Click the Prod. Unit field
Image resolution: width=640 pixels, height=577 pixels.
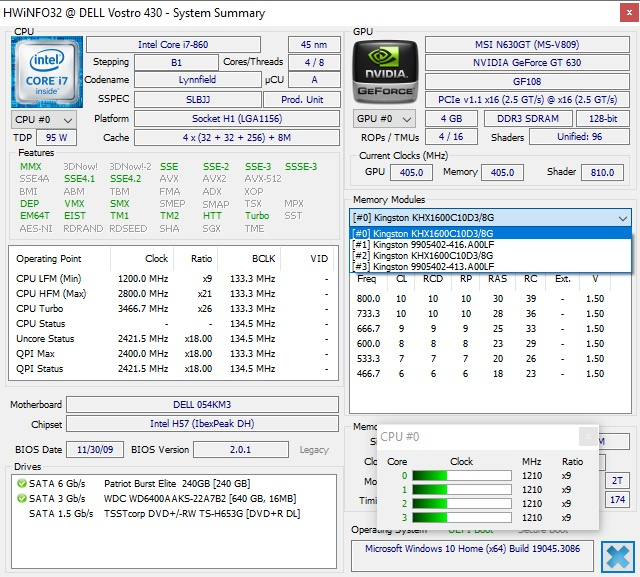302,100
